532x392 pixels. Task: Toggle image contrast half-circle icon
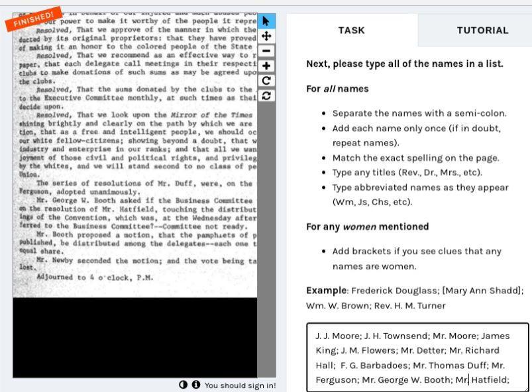(x=184, y=385)
